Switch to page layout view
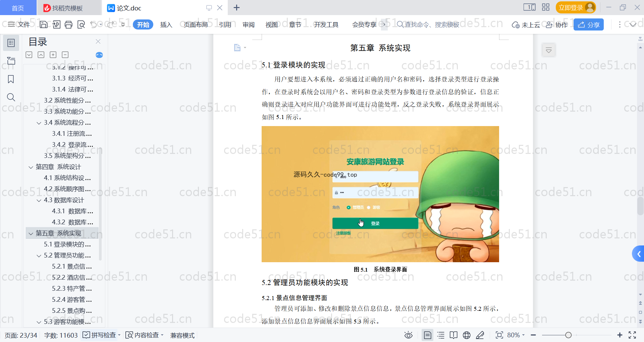The height and width of the screenshot is (342, 644). [428, 335]
